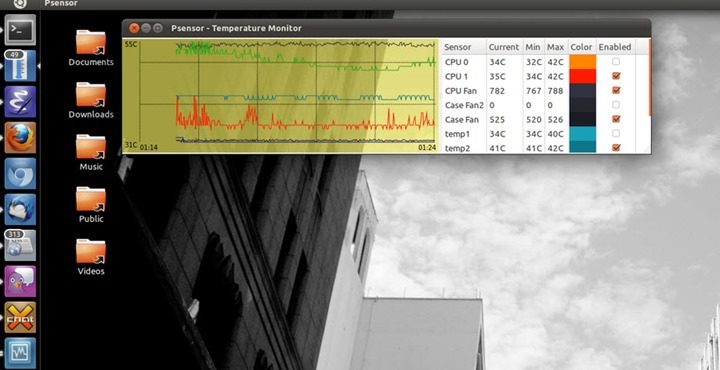This screenshot has height=370, width=720.
Task: Click the Ubuntu logo in top panel
Action: coord(20,4)
